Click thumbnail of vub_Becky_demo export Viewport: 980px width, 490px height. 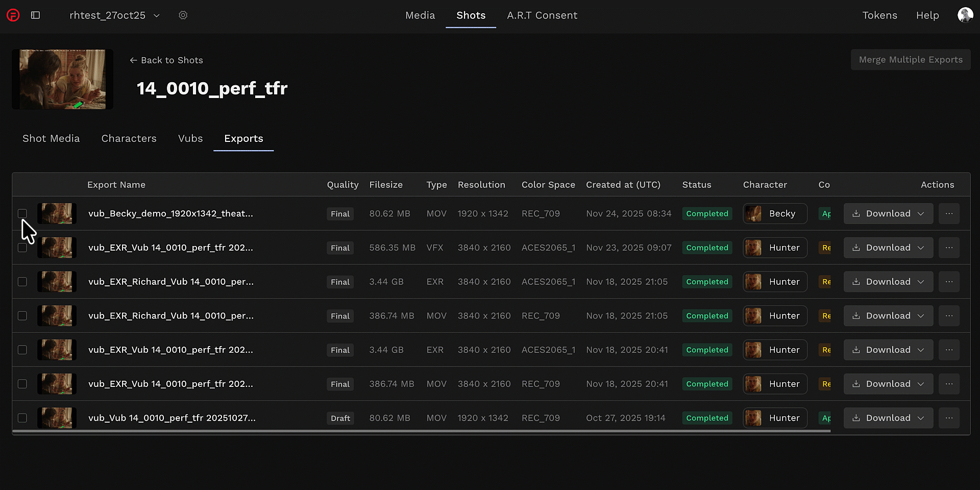[x=57, y=213]
